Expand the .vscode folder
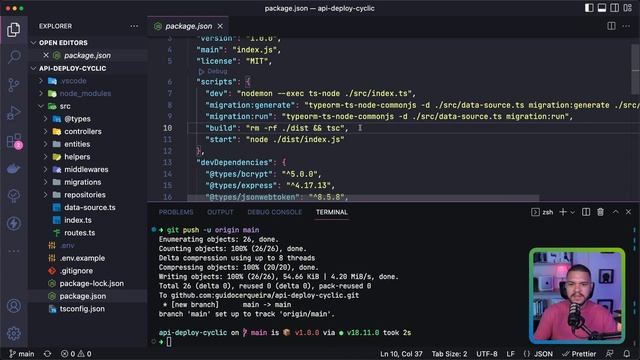 pos(73,81)
